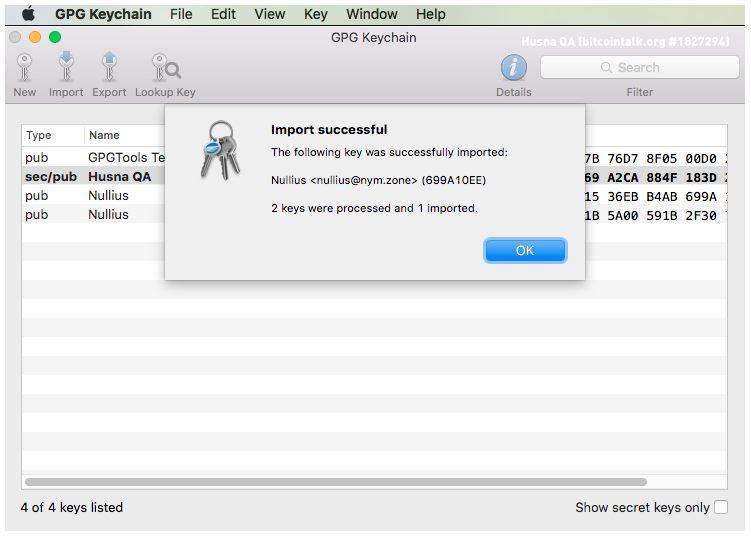The image size is (751, 537).
Task: Open the View menu
Action: (270, 14)
